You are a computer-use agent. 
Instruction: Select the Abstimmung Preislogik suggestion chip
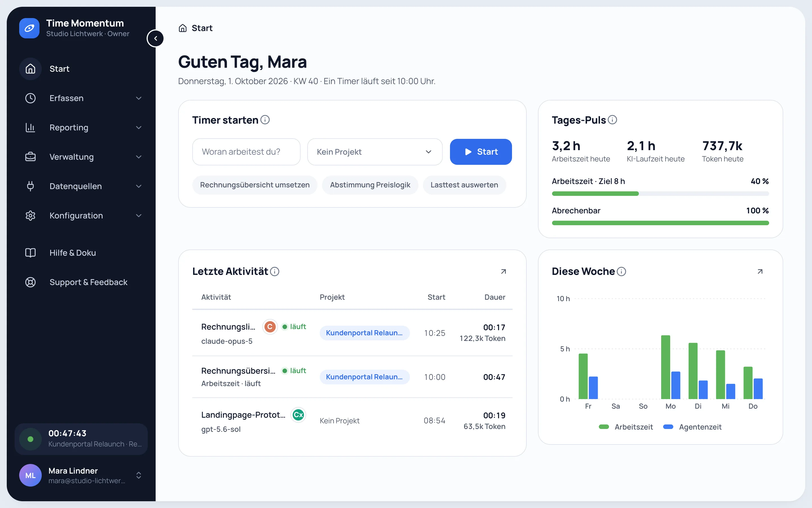370,185
